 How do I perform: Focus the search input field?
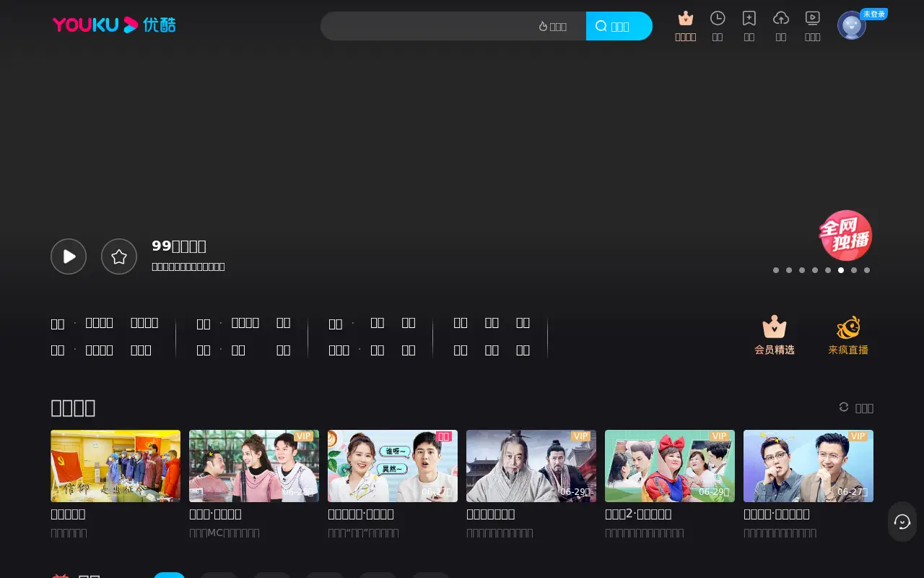(426, 26)
